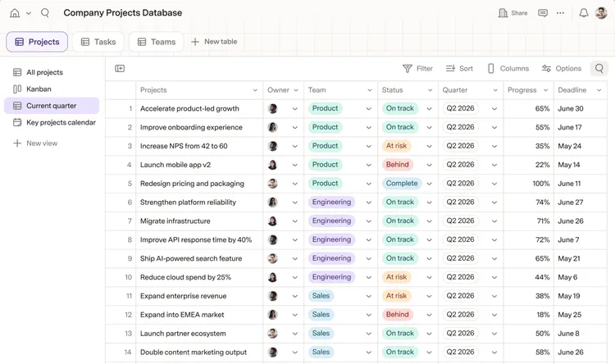615x364 pixels.
Task: Click the Company Projects Database title
Action: [x=123, y=13]
